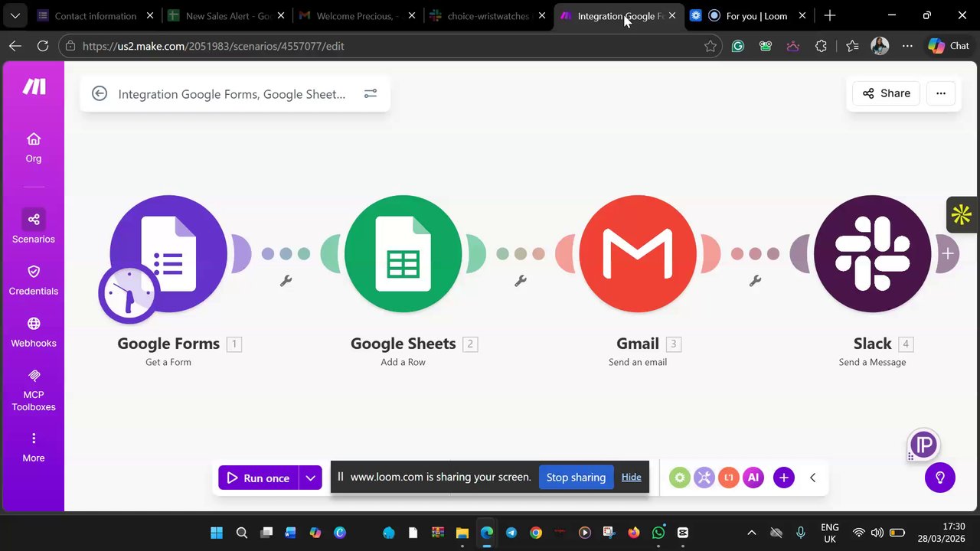The width and height of the screenshot is (980, 551).
Task: Click the purple P floating badge
Action: click(924, 445)
